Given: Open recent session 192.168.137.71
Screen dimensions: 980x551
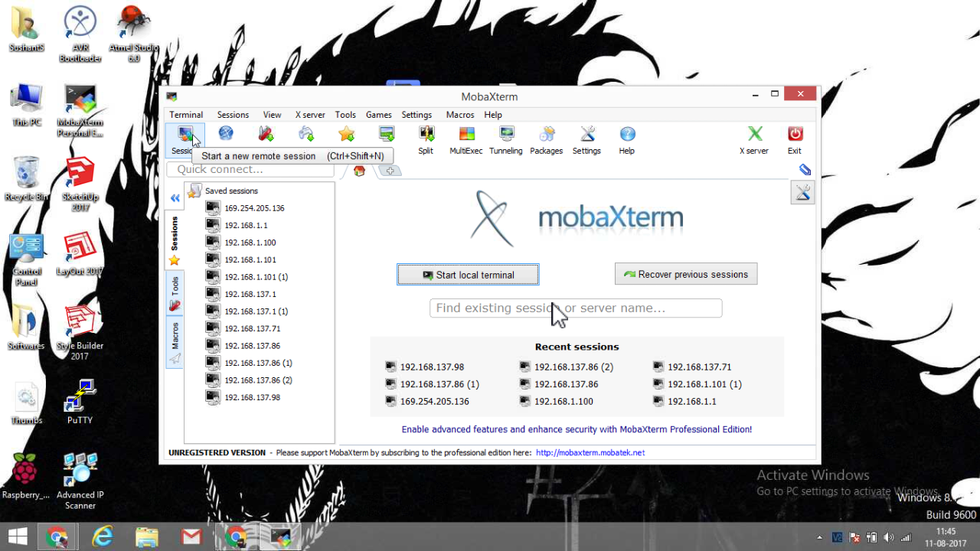Looking at the screenshot, I should [692, 367].
